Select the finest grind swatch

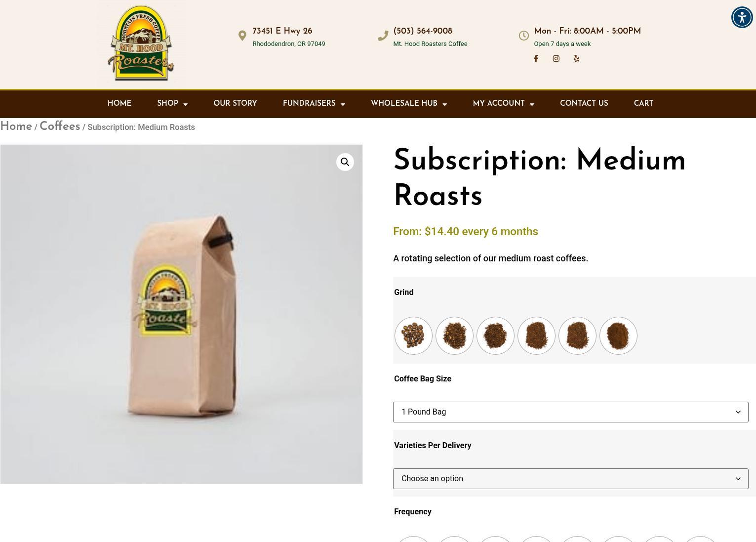pyautogui.click(x=618, y=335)
